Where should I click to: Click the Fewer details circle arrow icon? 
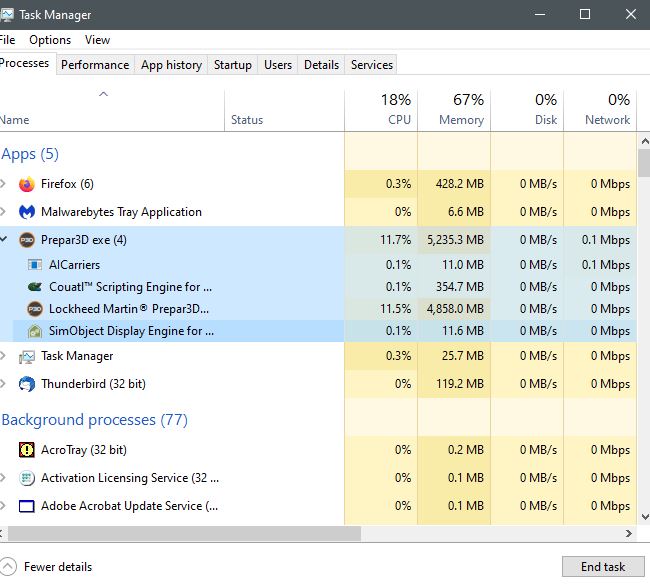pos(8,567)
